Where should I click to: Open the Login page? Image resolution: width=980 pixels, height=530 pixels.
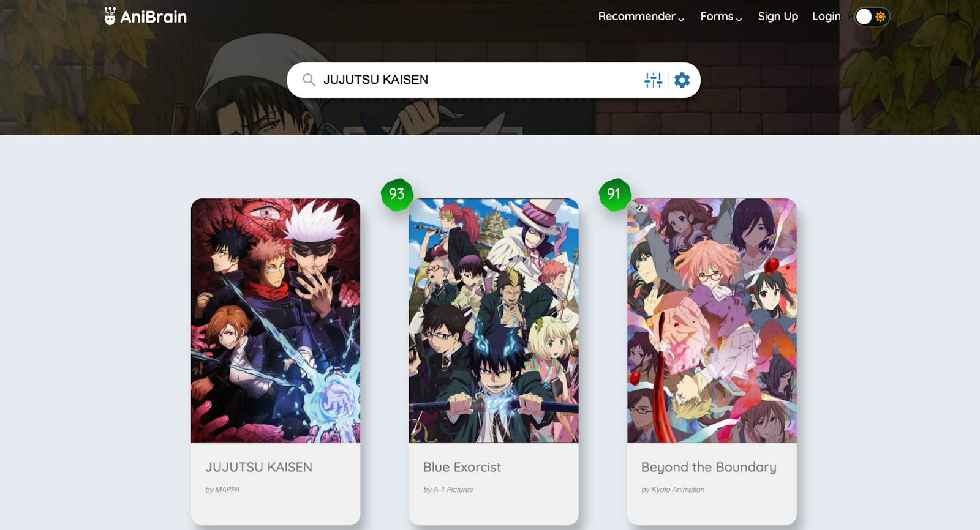pyautogui.click(x=826, y=17)
